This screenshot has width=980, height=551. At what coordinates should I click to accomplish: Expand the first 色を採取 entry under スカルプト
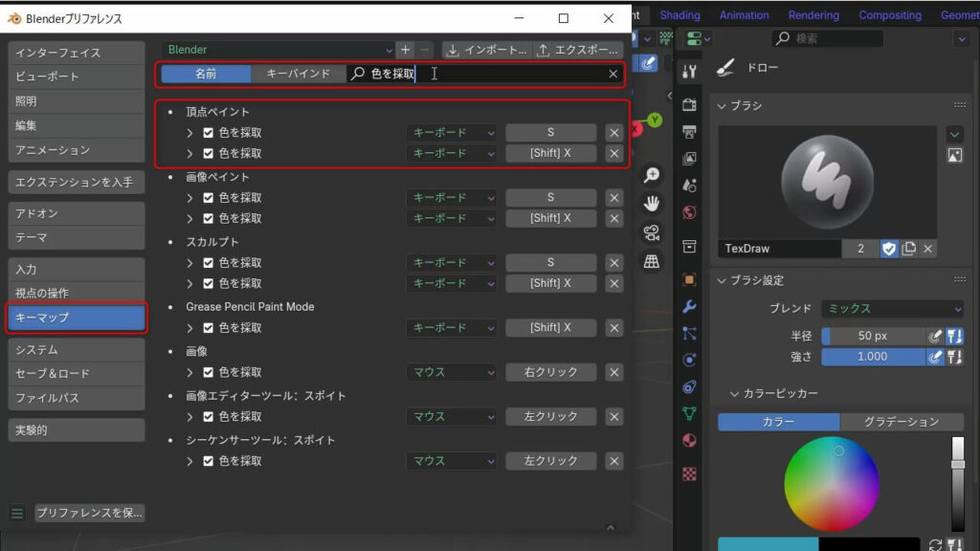pos(189,263)
